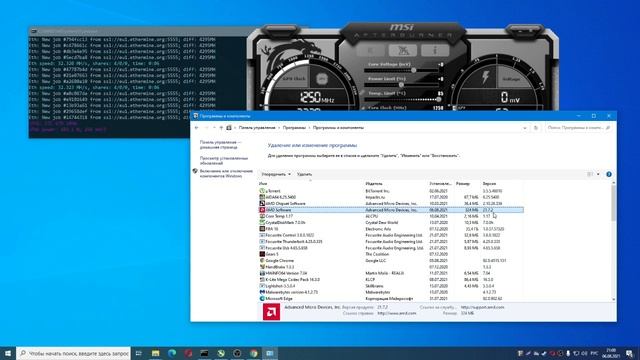This screenshot has width=640, height=360.
Task: Open Microsoft Edge from the taskbar
Action: [172, 353]
